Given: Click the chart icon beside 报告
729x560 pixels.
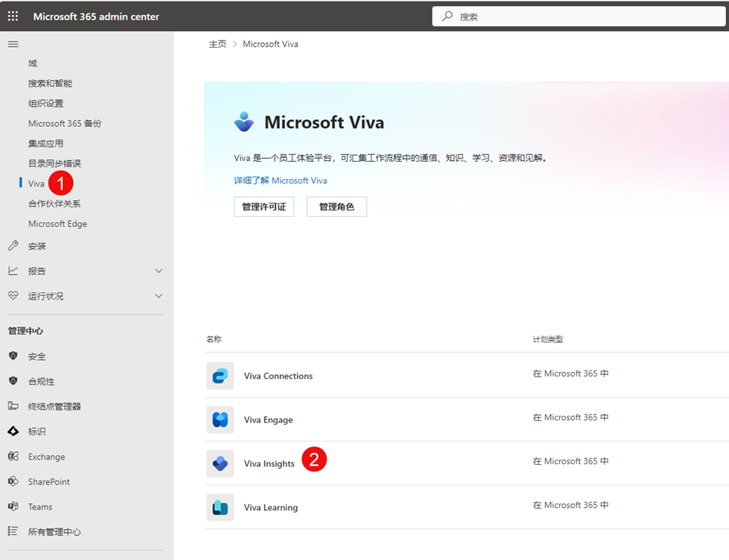Looking at the screenshot, I should point(13,271).
